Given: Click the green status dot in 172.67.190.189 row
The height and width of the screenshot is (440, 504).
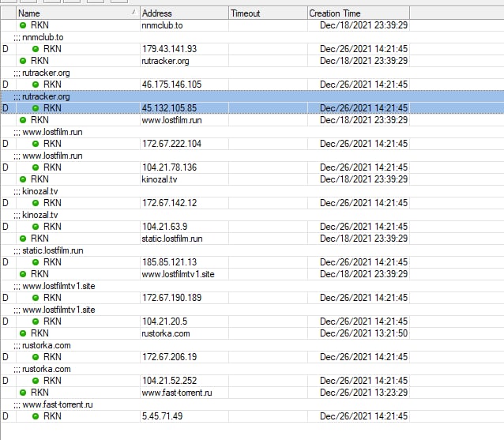Looking at the screenshot, I should [36, 298].
